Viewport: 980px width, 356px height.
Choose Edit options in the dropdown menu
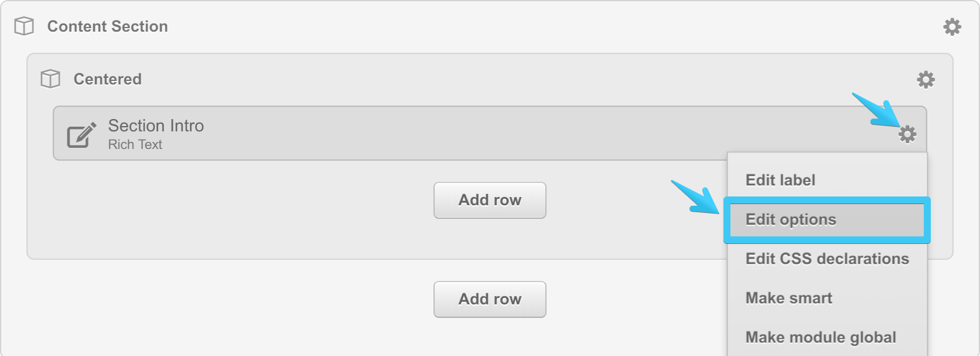(x=791, y=220)
